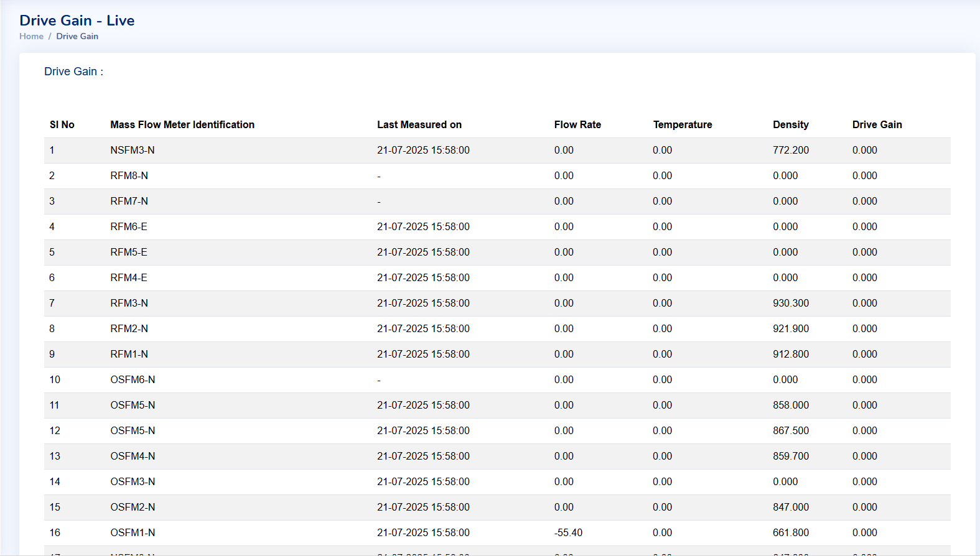Click the Drive Gain - Live page title

tap(77, 21)
